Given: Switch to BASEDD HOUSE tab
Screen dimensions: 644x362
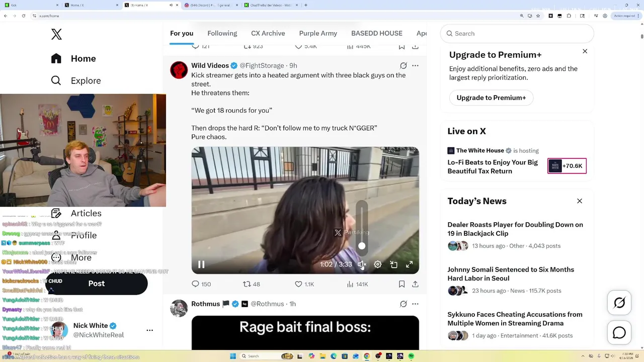Looking at the screenshot, I should (x=377, y=33).
